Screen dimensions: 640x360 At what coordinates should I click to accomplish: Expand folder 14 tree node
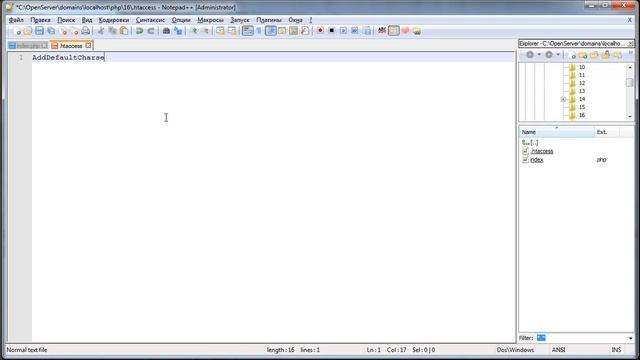(563, 99)
